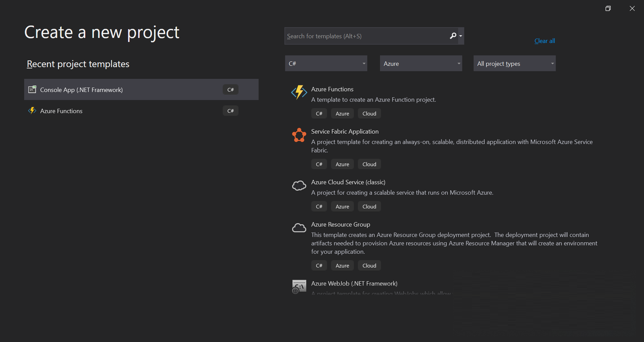Select the Azure Functions template title
This screenshot has width=644, height=342.
pyautogui.click(x=332, y=89)
